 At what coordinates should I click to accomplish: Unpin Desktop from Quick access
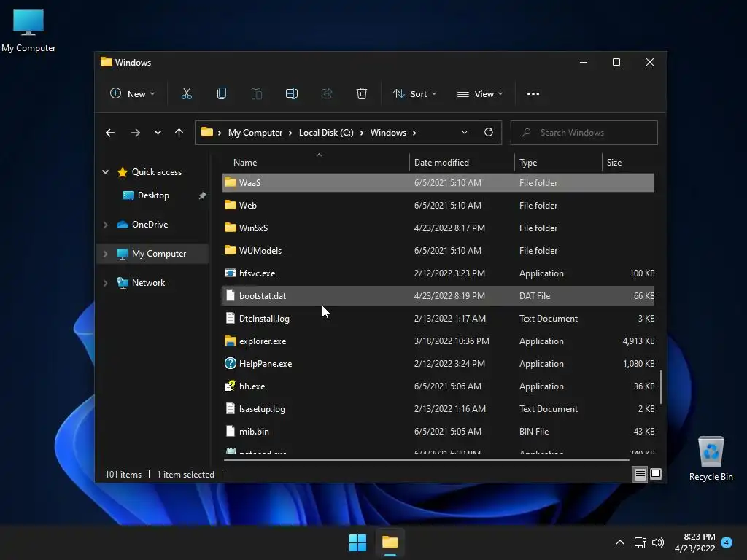click(x=203, y=195)
